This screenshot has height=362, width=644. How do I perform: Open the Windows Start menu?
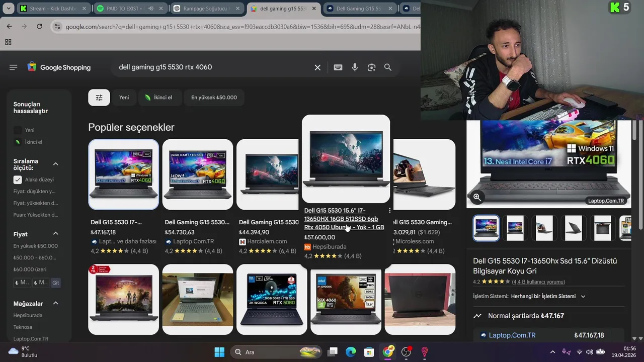[219, 352]
